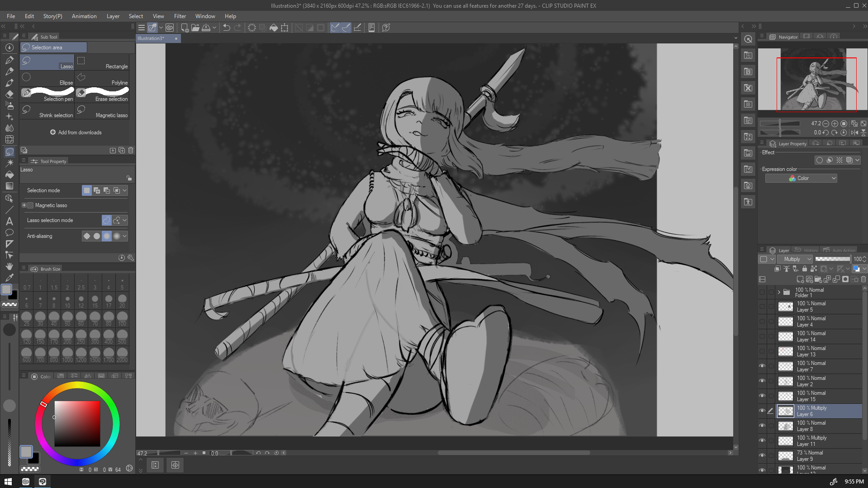Choose the 100 brush size preset
Image resolution: width=868 pixels, height=488 pixels.
click(x=122, y=318)
